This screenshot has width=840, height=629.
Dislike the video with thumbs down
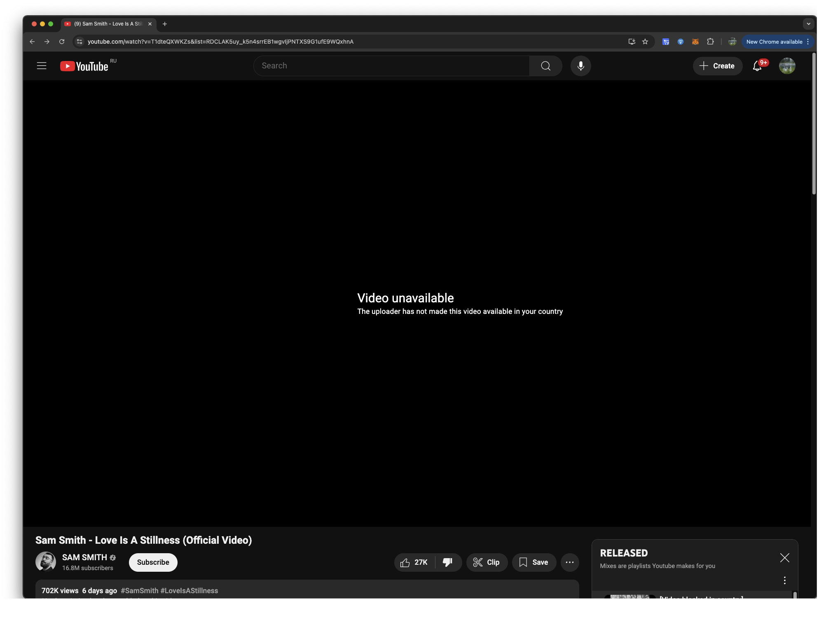pyautogui.click(x=448, y=562)
